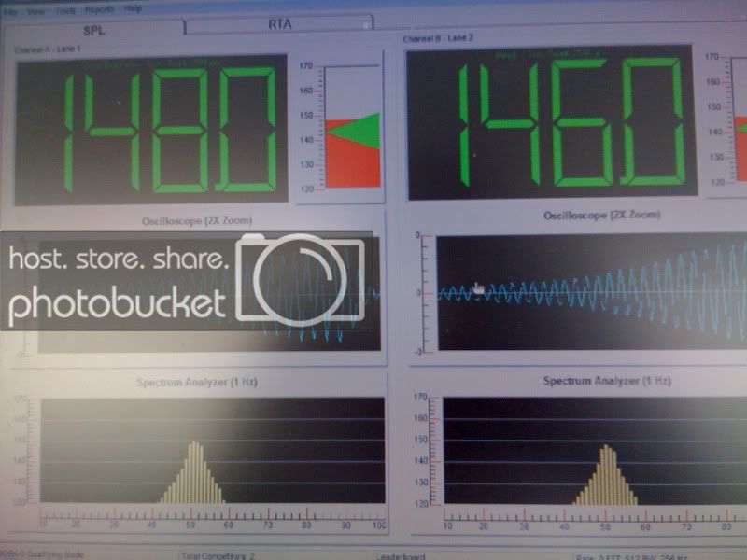Click the Channel B Oscilloscope (2X Zoom) title
The image size is (747, 560).
(601, 216)
